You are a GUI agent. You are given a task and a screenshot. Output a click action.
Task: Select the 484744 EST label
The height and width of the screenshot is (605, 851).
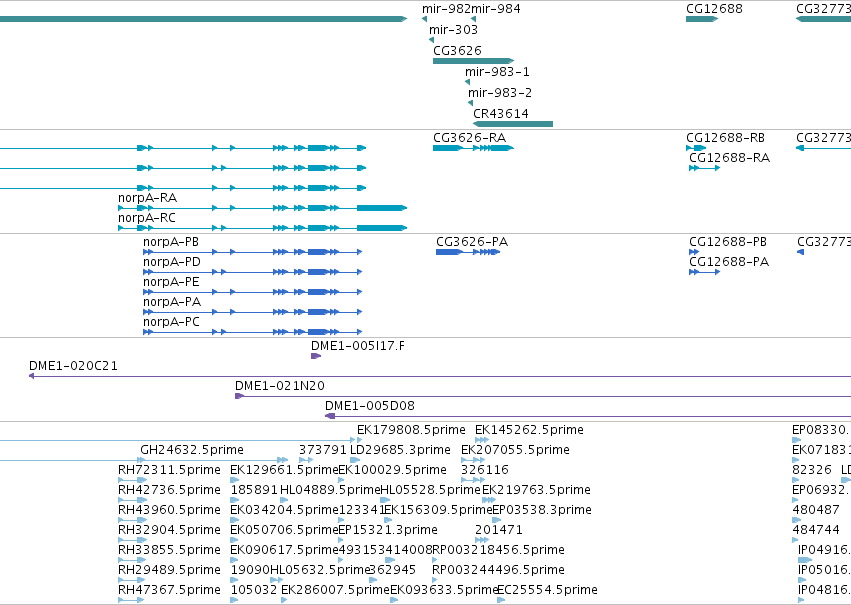tap(816, 531)
